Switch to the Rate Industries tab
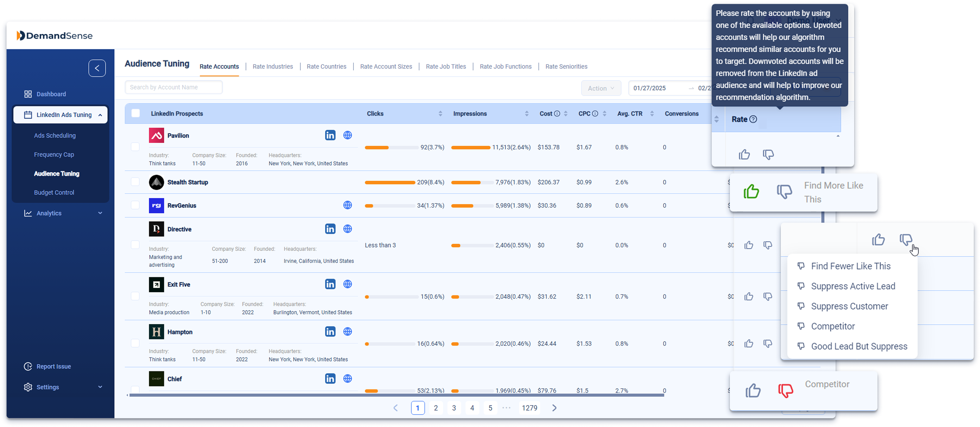Viewport: 980px width, 427px height. pyautogui.click(x=273, y=66)
